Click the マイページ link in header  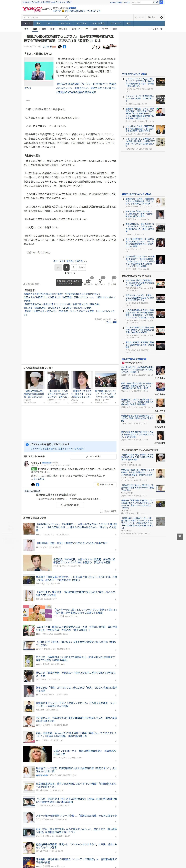coord(139,18)
